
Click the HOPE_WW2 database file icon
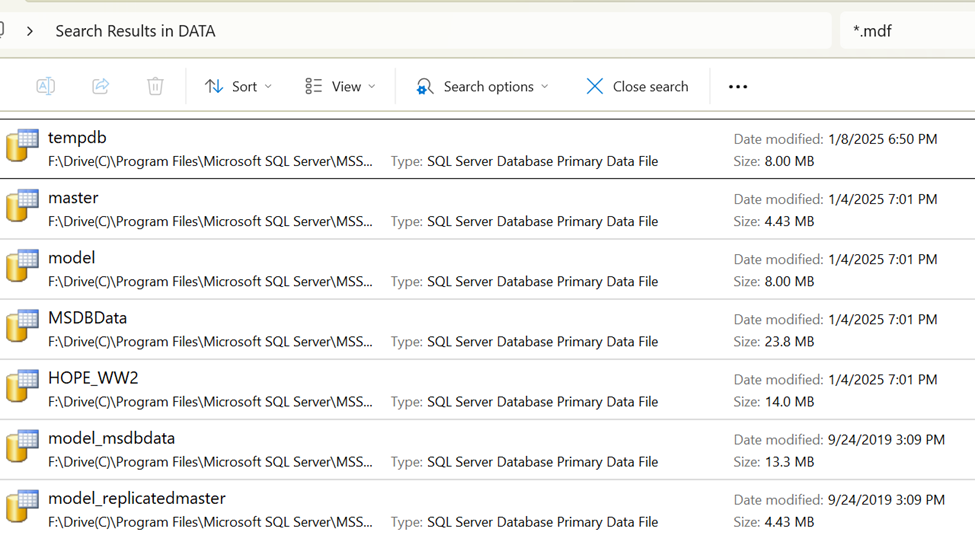[22, 386]
